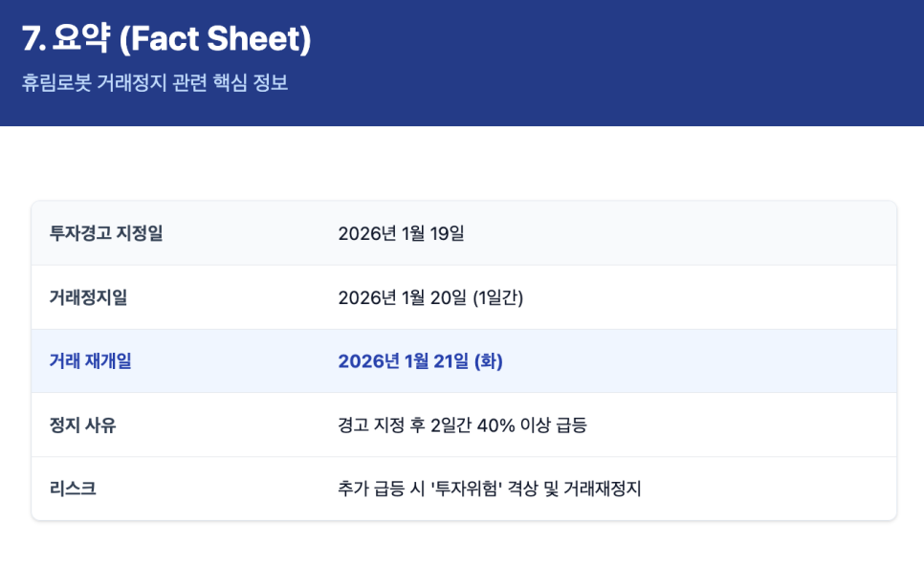
Task: Click the bold date 2026년 1월 21일
Action: [403, 361]
